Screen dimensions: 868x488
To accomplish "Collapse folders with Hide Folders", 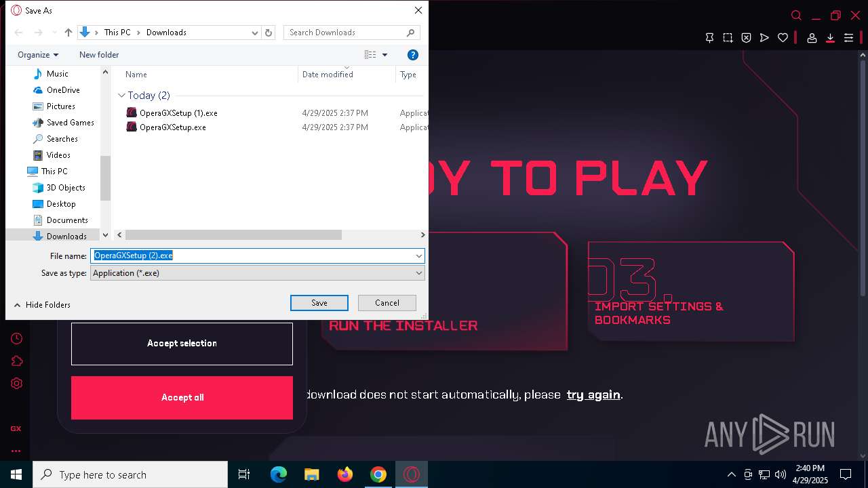I will tap(42, 305).
